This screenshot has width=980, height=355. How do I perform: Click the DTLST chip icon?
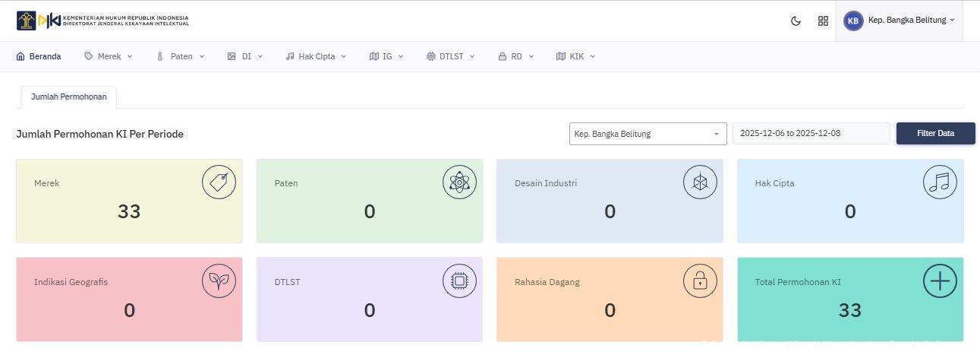[x=459, y=281]
